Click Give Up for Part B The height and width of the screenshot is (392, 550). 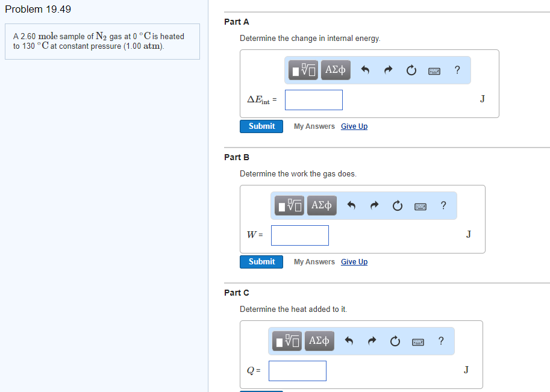(x=354, y=261)
